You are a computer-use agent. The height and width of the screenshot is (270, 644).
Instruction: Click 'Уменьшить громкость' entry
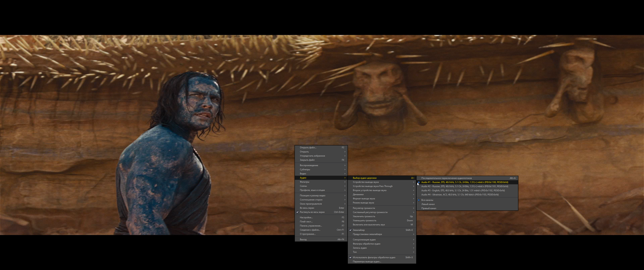(x=382, y=220)
